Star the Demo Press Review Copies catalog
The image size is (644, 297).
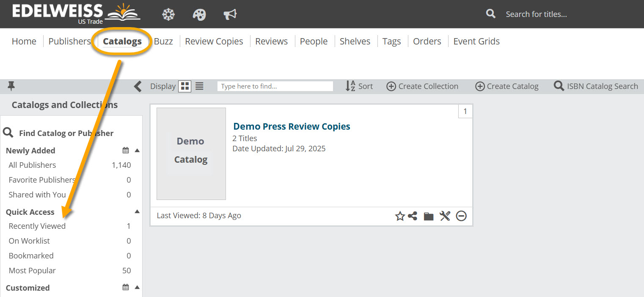pos(400,216)
